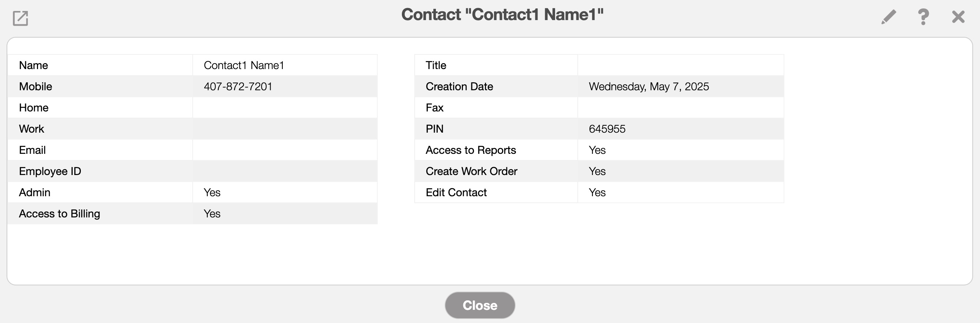The width and height of the screenshot is (980, 323).
Task: Click the Create Work Order Yes value
Action: coord(597,171)
